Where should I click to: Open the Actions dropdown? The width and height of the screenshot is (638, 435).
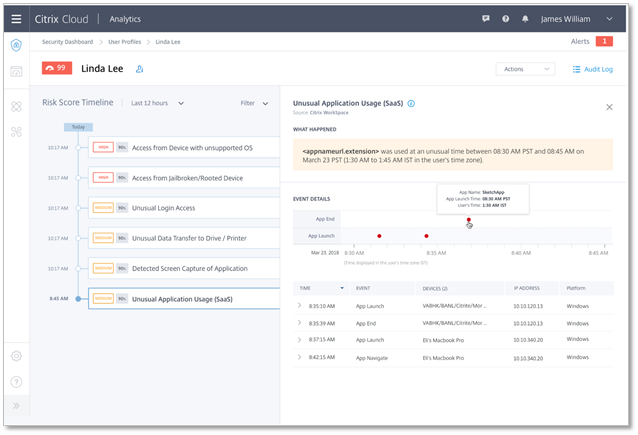coord(525,69)
